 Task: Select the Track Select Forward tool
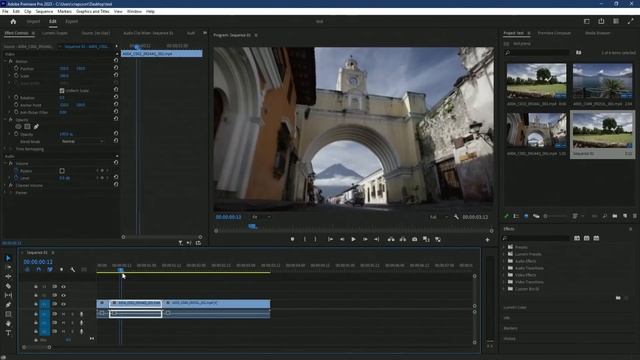pos(8,267)
